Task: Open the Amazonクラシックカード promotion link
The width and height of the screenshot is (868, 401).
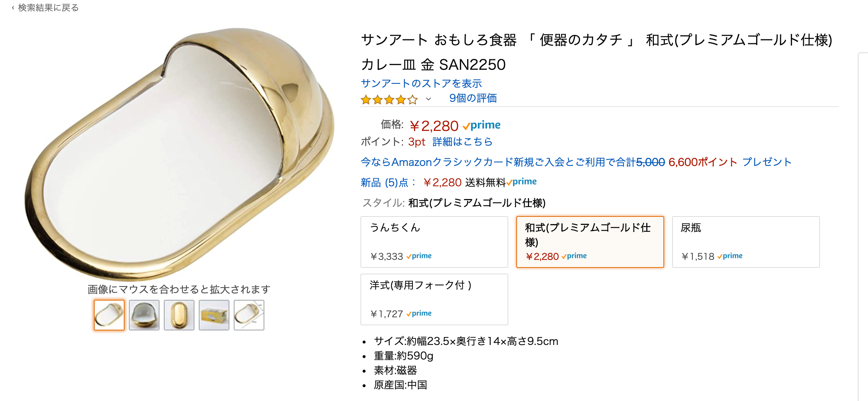Action: pyautogui.click(x=576, y=162)
